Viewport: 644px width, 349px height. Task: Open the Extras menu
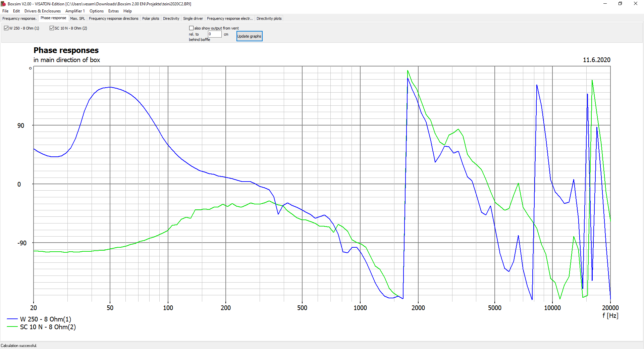(113, 11)
